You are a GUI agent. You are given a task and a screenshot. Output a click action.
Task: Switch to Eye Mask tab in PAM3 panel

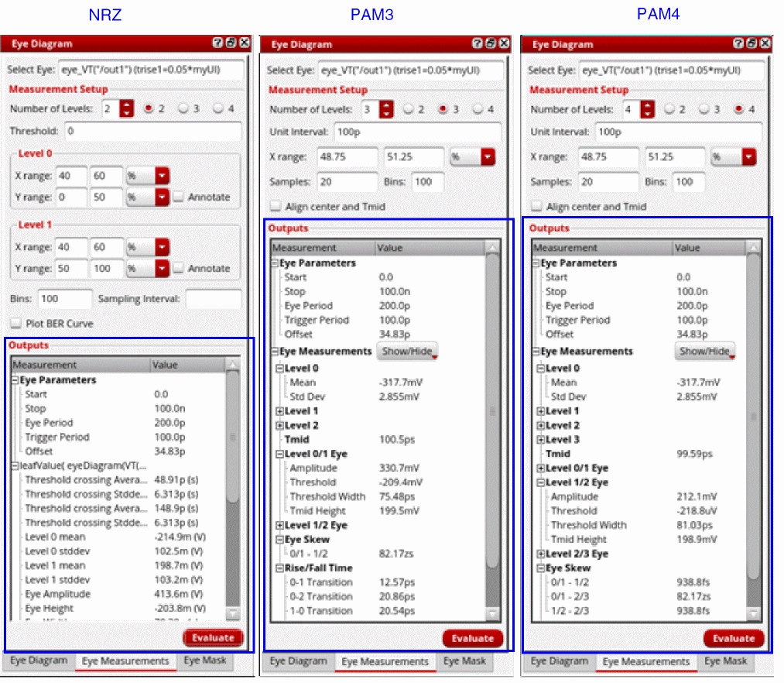click(x=464, y=661)
